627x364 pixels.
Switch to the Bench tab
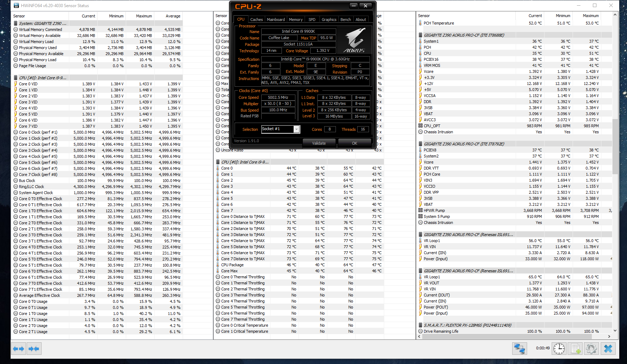(345, 20)
